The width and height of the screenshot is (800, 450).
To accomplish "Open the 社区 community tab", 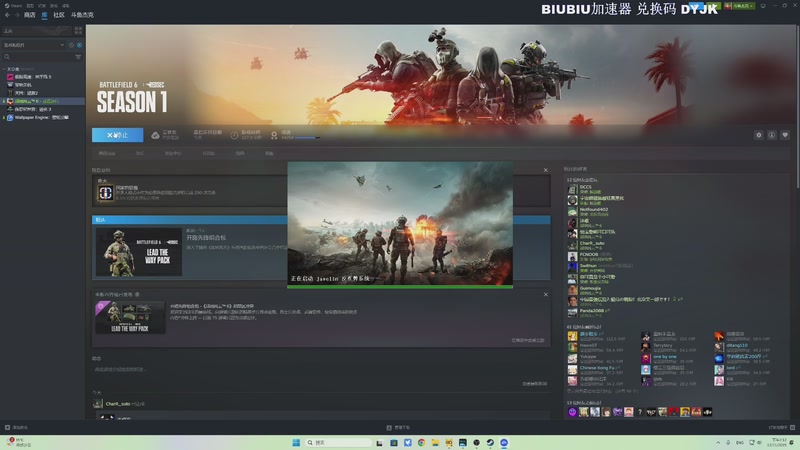I will (x=59, y=15).
